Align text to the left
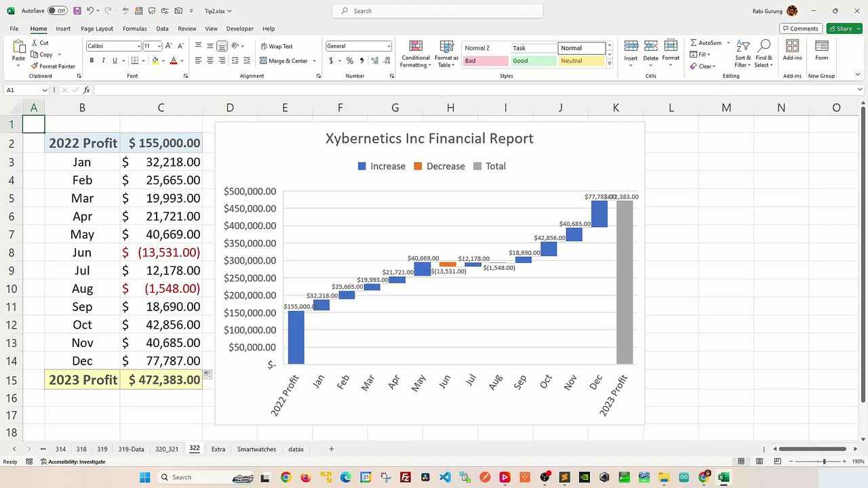Screen dimensions: 868x488 point(199,60)
